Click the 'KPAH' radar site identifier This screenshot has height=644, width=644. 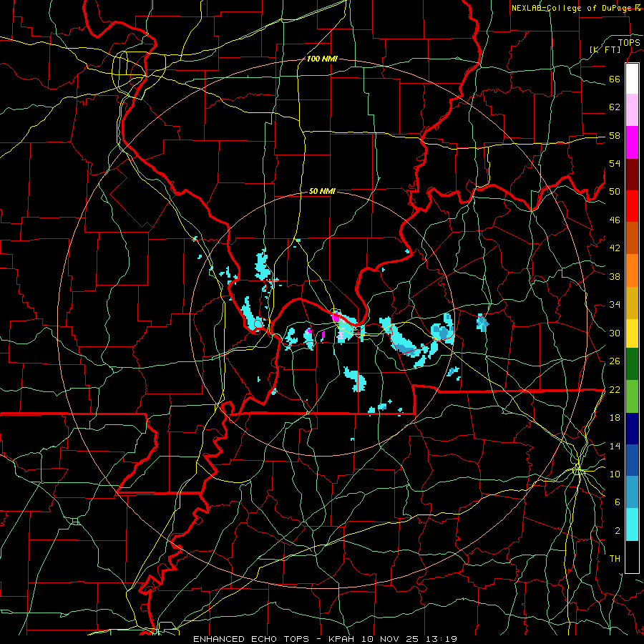[343, 639]
